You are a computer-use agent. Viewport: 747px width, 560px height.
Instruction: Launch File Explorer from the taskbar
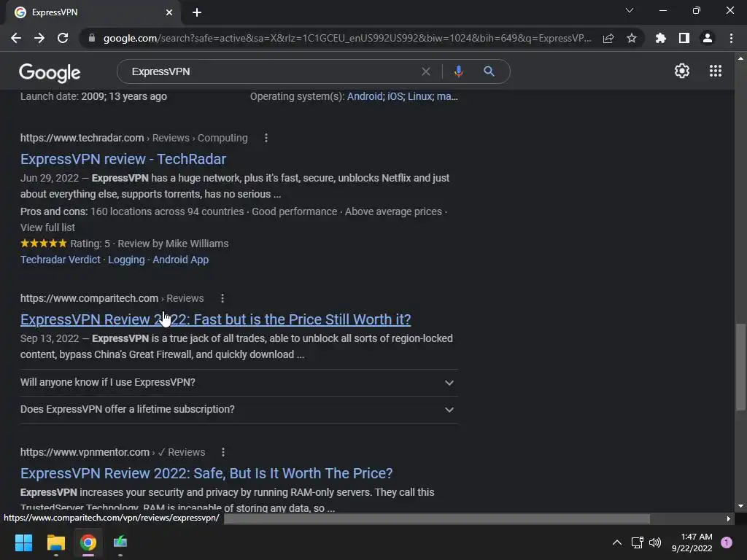coord(55,542)
